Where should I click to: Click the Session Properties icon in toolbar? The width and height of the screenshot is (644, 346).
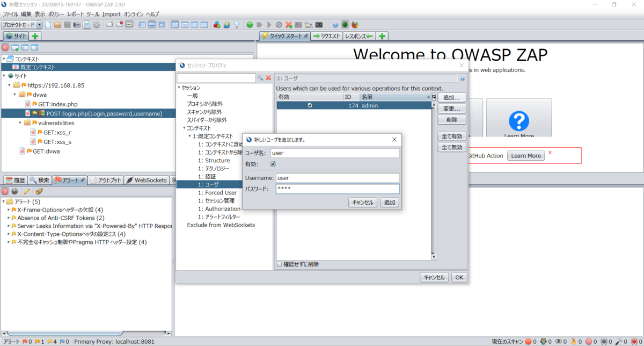pyautogui.click(x=87, y=25)
